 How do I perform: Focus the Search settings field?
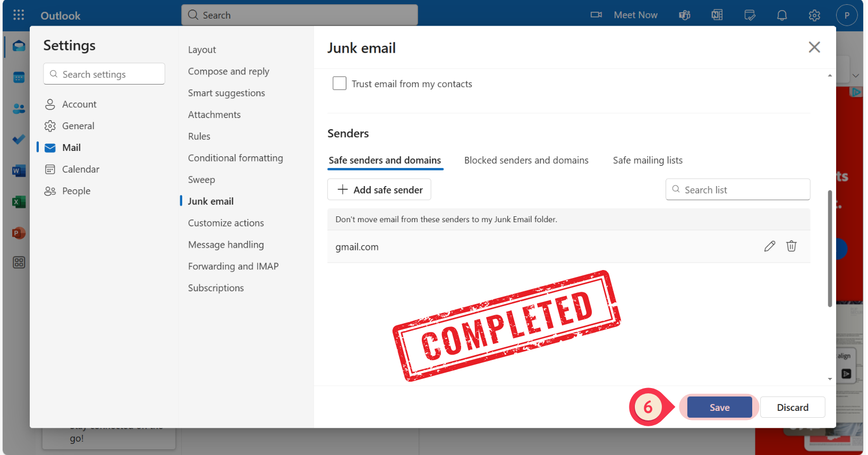point(104,74)
